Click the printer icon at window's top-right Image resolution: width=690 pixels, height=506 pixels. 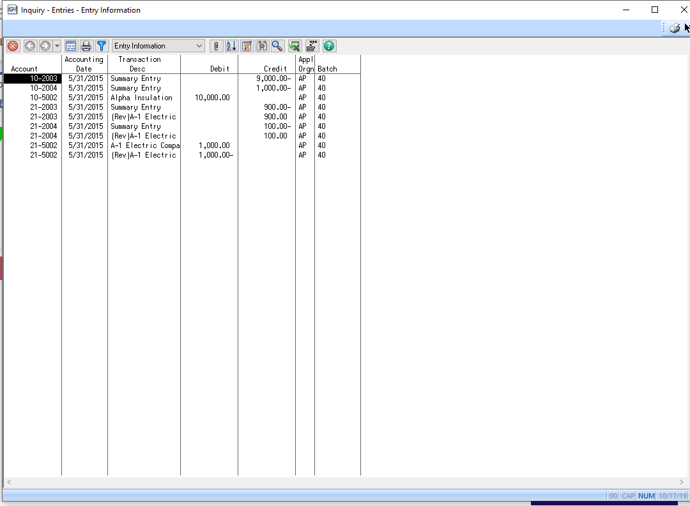(x=674, y=29)
